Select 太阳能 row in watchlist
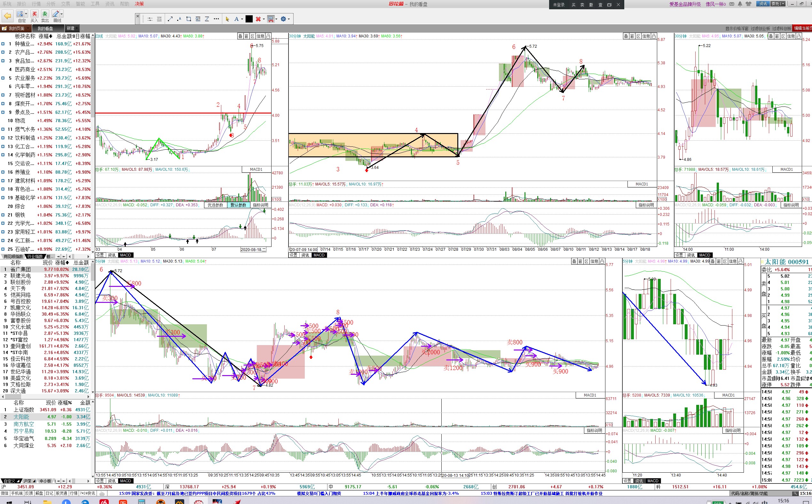The image size is (812, 504). tap(45, 417)
